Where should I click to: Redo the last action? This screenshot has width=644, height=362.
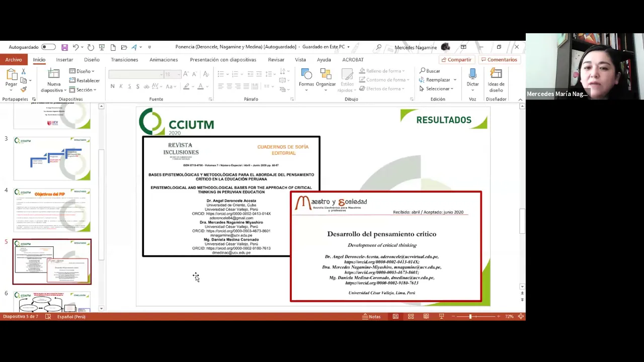[x=91, y=47]
